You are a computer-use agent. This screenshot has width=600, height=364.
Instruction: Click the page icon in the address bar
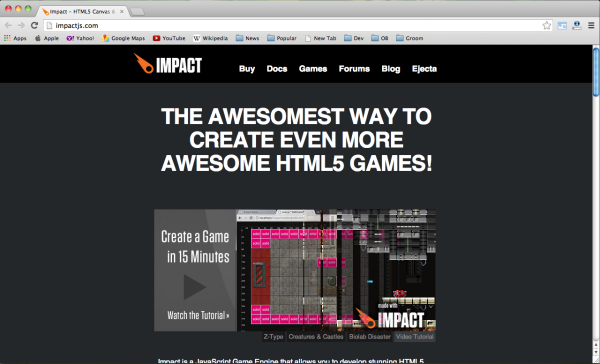[x=49, y=26]
